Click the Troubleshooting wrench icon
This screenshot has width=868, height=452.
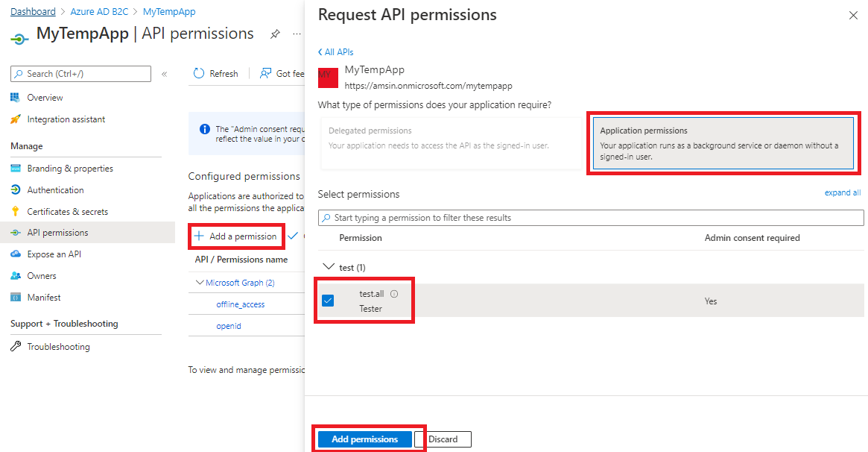[15, 347]
